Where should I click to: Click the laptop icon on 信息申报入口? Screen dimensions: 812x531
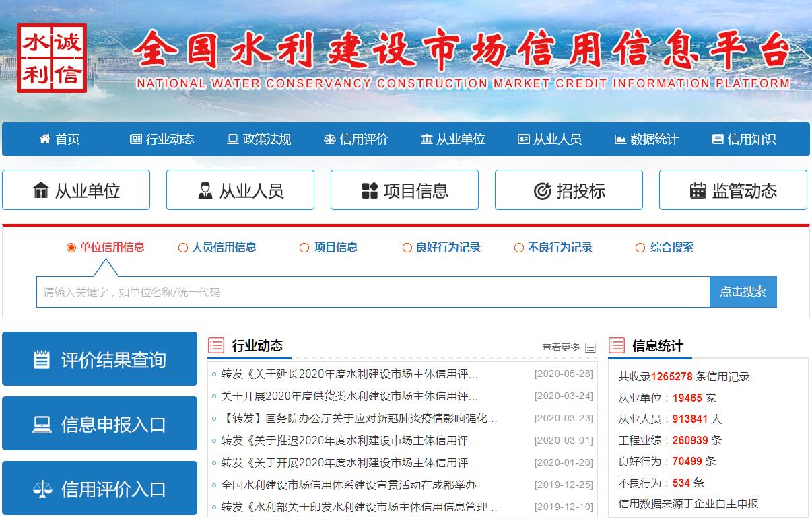coord(42,425)
